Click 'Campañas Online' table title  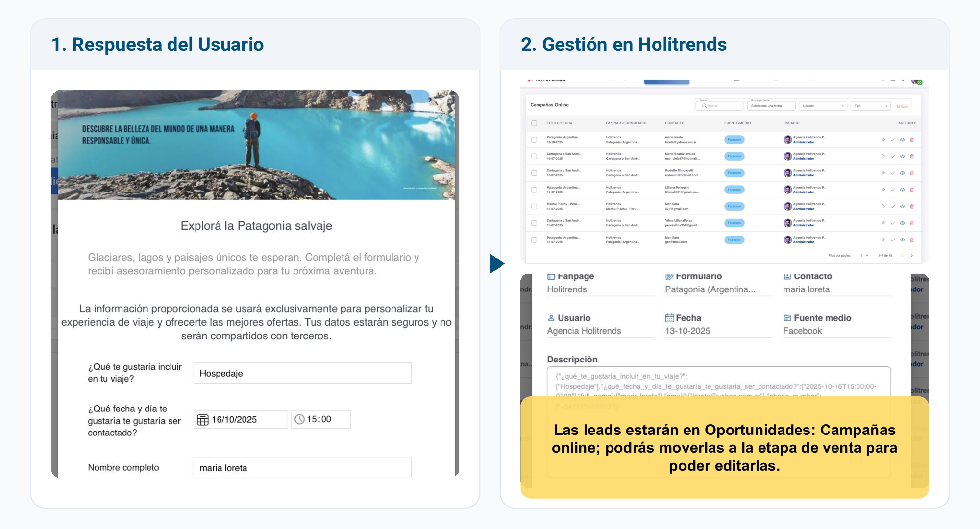pos(549,105)
